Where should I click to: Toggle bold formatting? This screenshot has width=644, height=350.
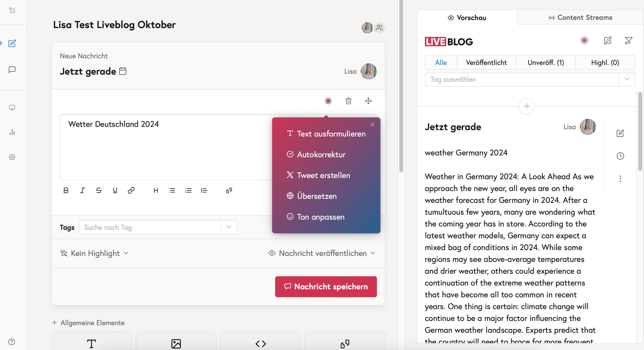66,190
